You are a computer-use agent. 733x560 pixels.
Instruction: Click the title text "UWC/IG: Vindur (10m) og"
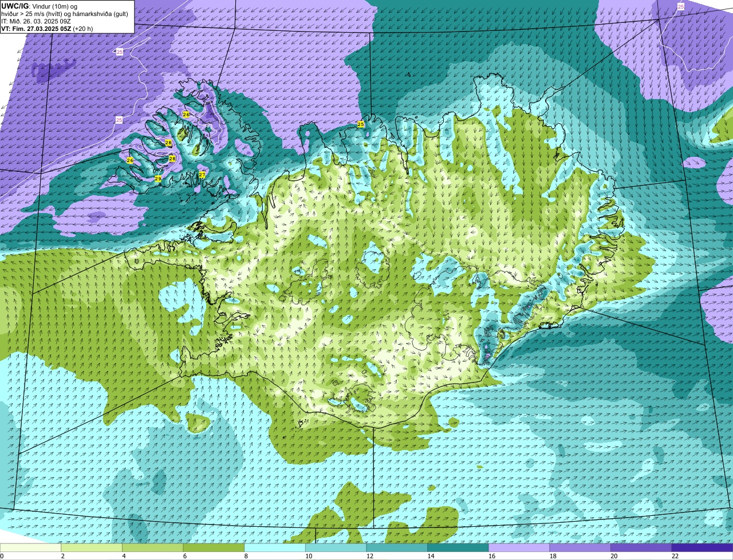pyautogui.click(x=40, y=6)
